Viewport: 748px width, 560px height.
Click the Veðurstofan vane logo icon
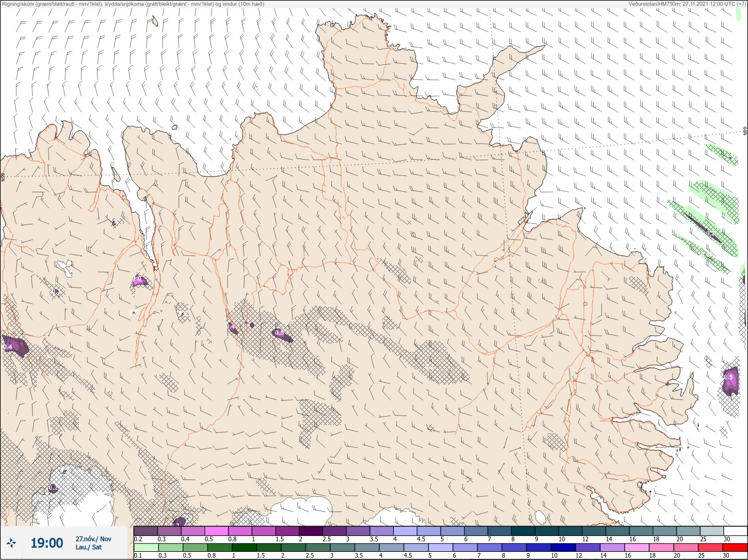point(11,543)
